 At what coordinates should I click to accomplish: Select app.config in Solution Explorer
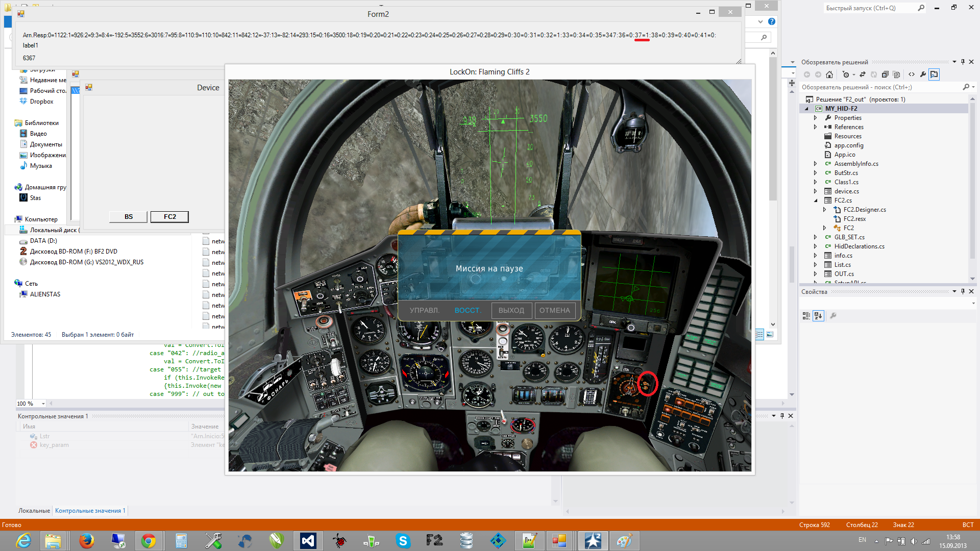[849, 145]
